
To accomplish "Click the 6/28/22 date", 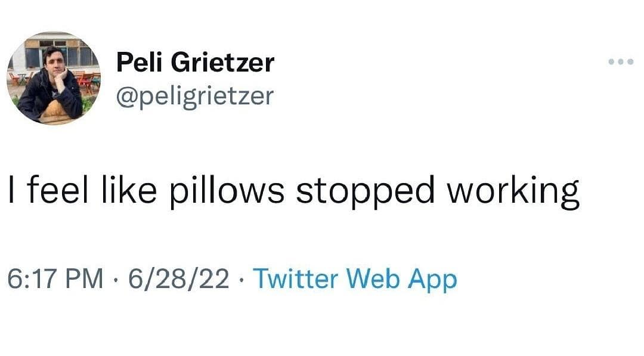I will click(x=179, y=279).
